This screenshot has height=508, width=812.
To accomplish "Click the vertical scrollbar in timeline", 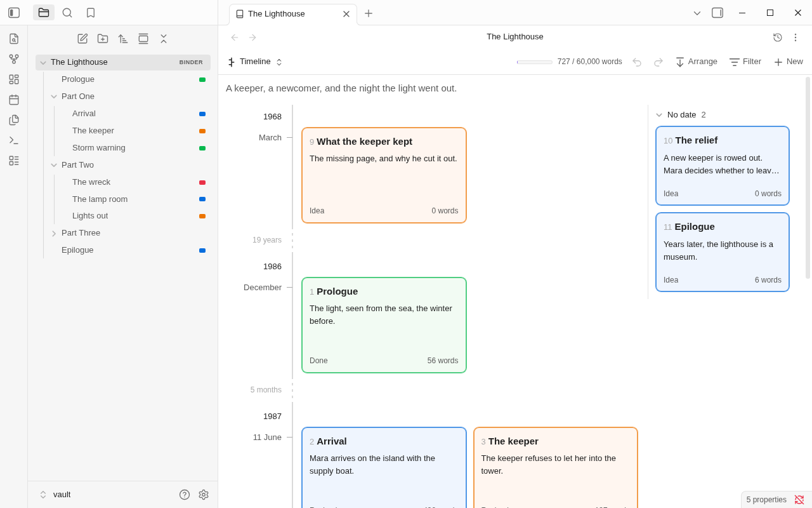I will pos(808,178).
